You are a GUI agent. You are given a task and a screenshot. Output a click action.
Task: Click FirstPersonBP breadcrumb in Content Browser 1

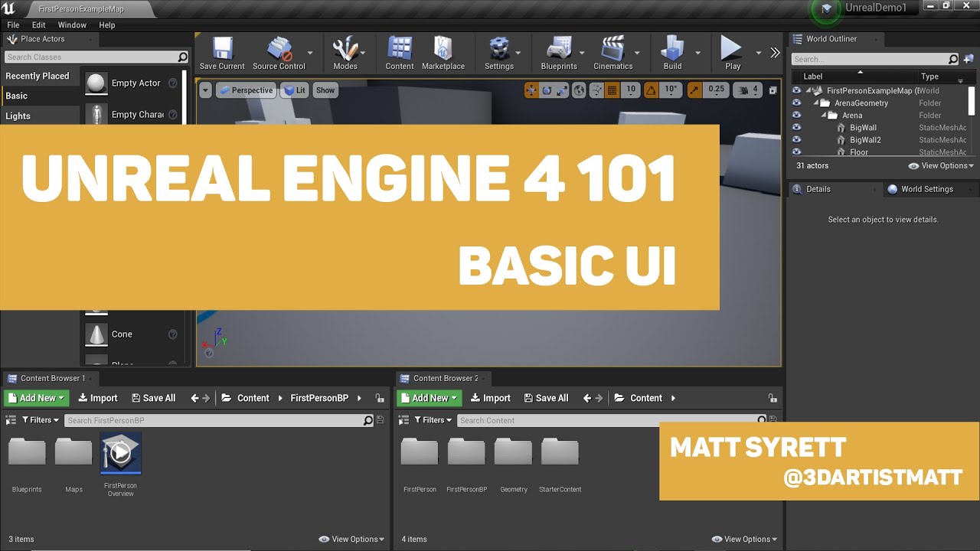319,398
